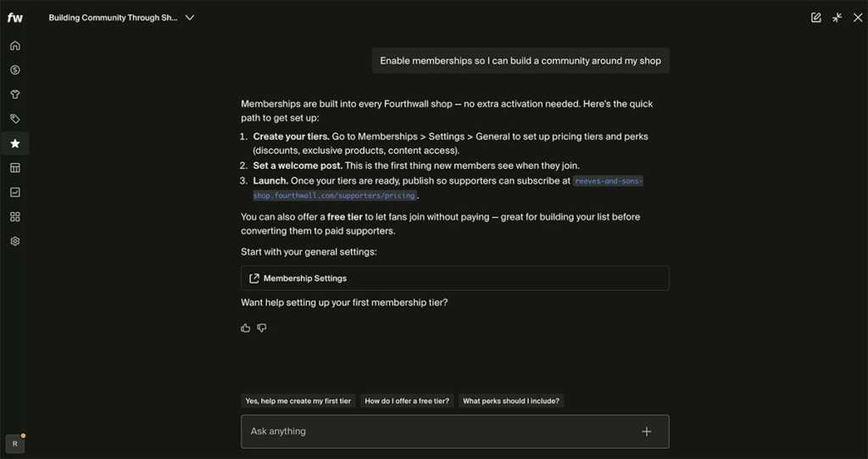Image resolution: width=868 pixels, height=459 pixels.
Task: Select the star memberships sidebar icon
Action: click(x=15, y=143)
